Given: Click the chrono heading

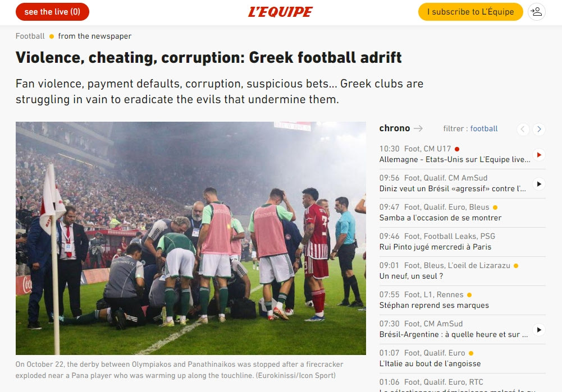Looking at the screenshot, I should [395, 128].
